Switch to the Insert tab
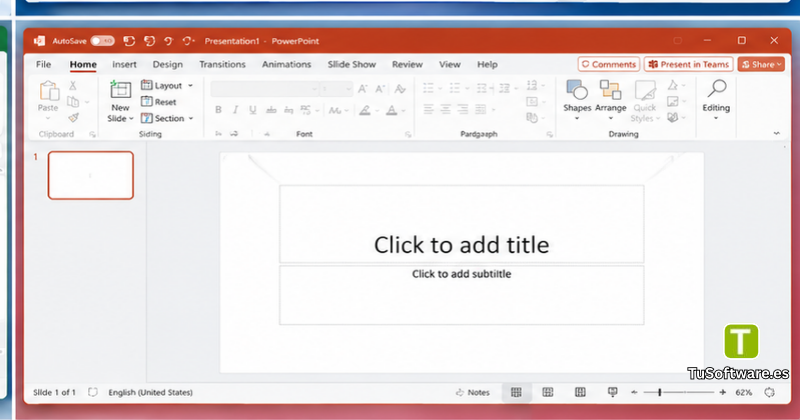 click(x=124, y=64)
